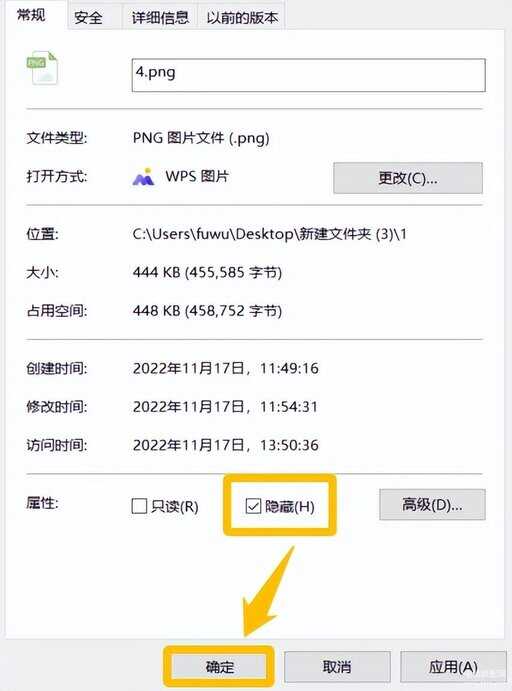This screenshot has height=691, width=512.
Task: Focus the 4.png filename field
Action: (x=308, y=75)
